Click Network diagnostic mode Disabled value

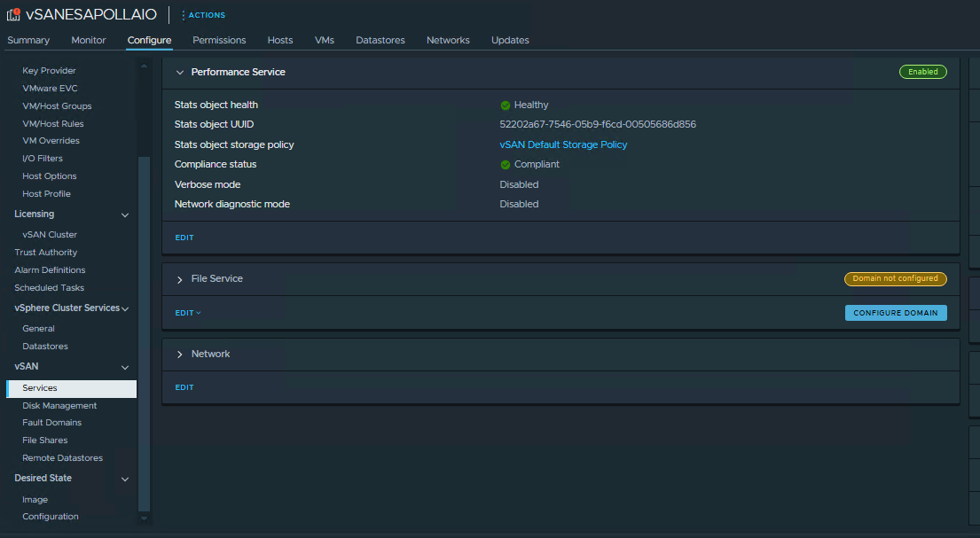pyautogui.click(x=519, y=204)
